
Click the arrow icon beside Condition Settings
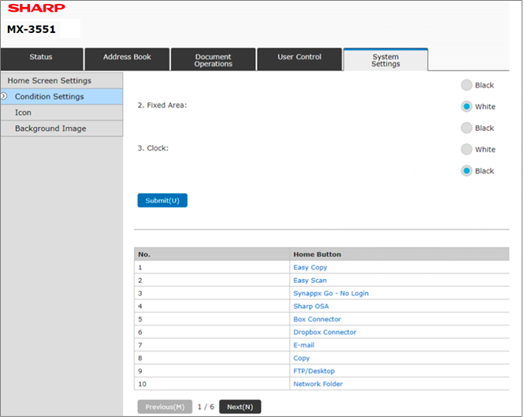[4, 97]
